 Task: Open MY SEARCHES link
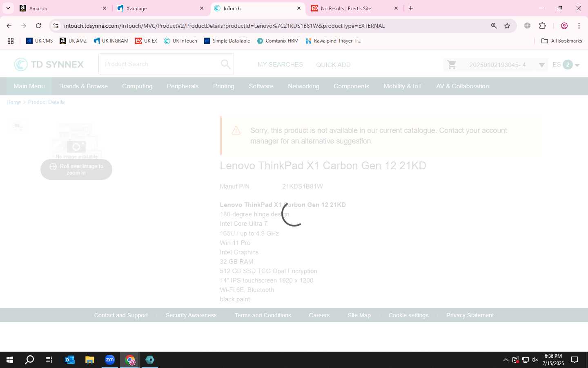280,65
